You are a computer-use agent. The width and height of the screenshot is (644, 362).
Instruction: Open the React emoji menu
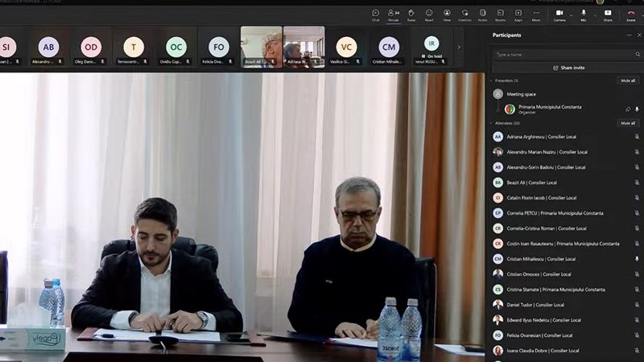click(429, 14)
